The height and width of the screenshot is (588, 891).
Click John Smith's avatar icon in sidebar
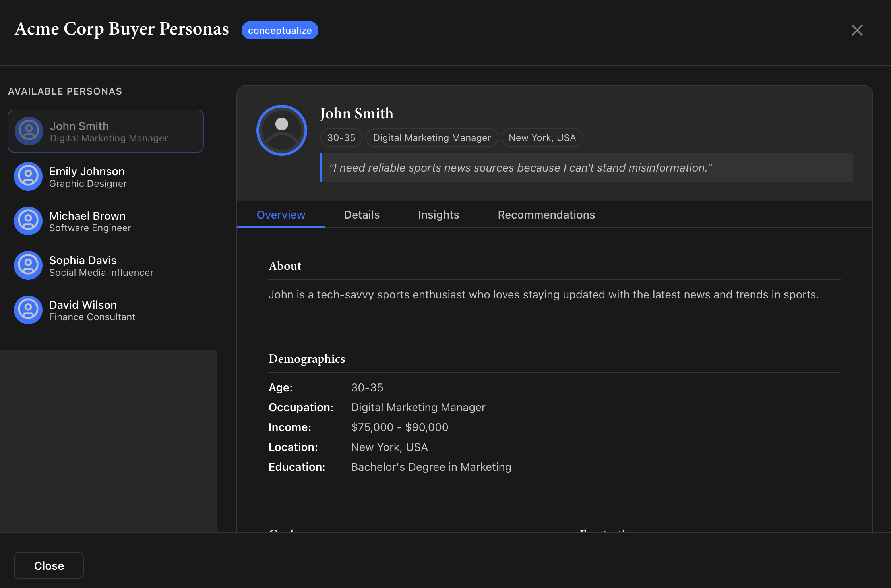coord(29,131)
